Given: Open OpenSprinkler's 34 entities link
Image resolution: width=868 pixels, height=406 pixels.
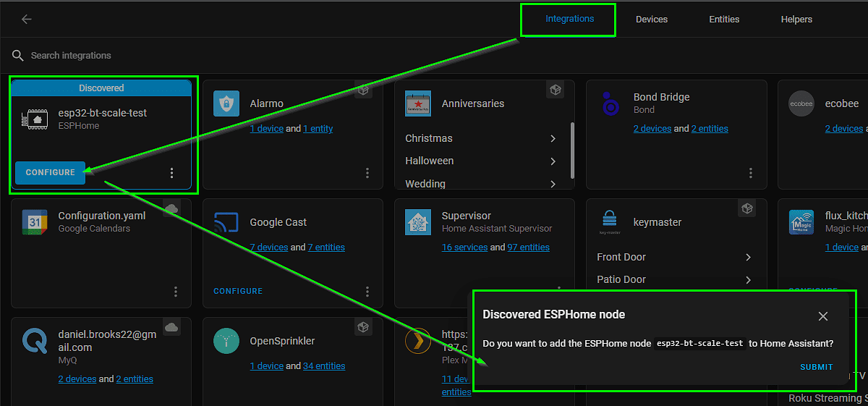Looking at the screenshot, I should [x=324, y=366].
